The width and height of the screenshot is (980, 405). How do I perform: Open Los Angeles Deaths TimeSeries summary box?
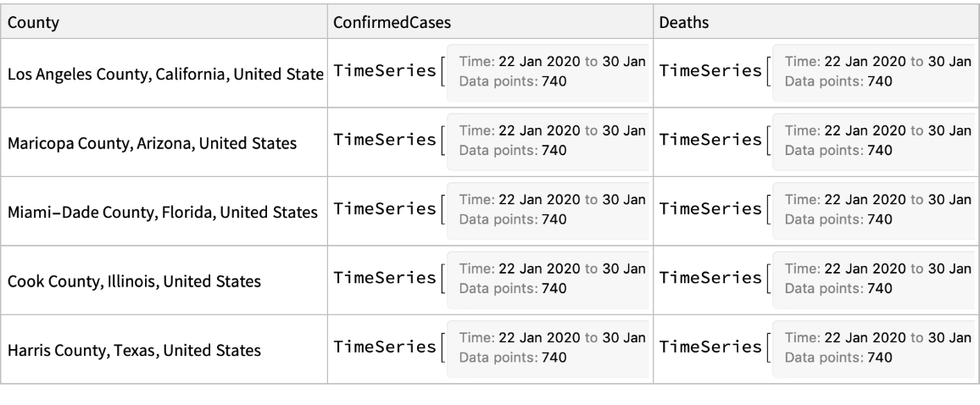point(875,72)
